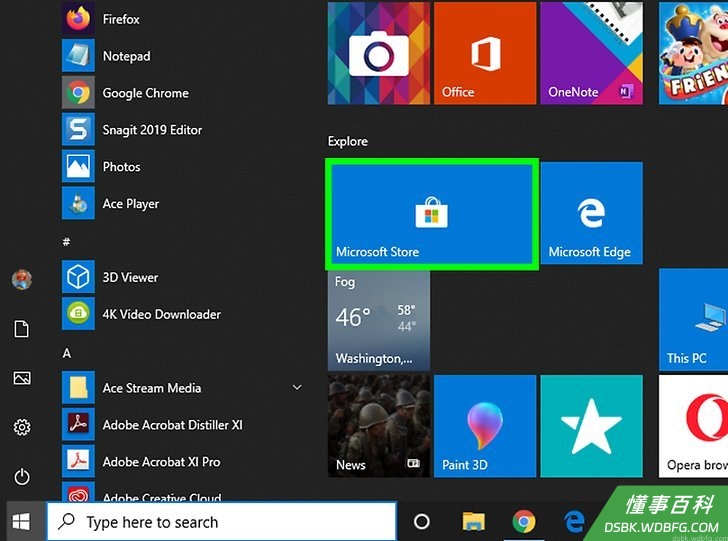Open File Explorer from the taskbar
This screenshot has height=541, width=728.
click(x=473, y=521)
